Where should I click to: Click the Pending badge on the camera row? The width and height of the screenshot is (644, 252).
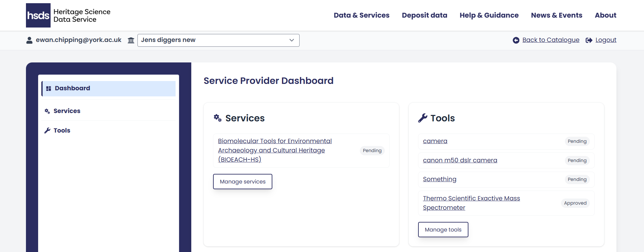[x=577, y=141]
